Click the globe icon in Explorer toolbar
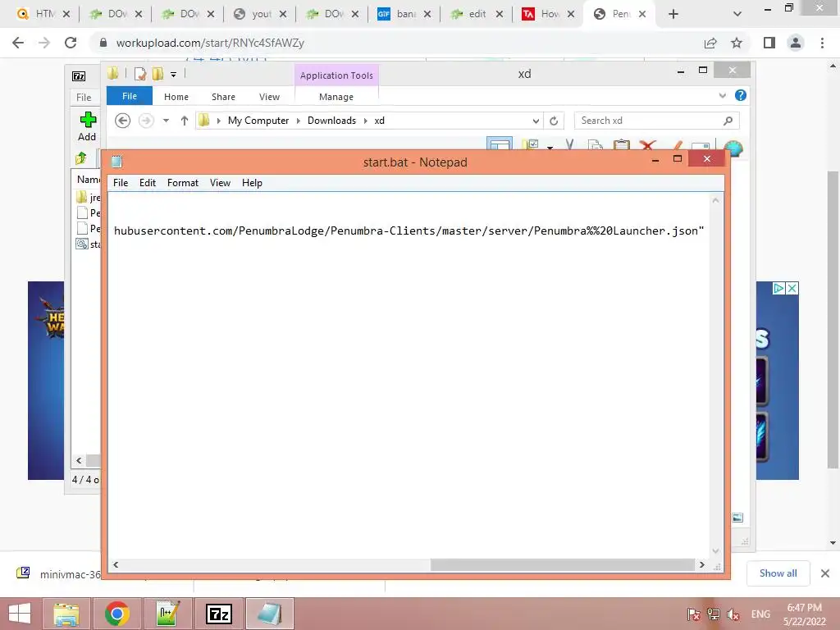Screen dimensions: 840x630 733,148
